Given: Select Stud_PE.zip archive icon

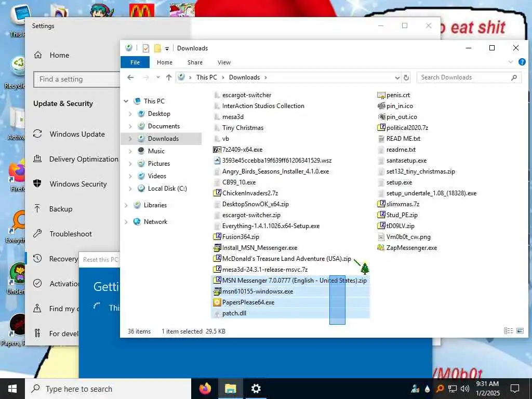Looking at the screenshot, I should pos(381,215).
